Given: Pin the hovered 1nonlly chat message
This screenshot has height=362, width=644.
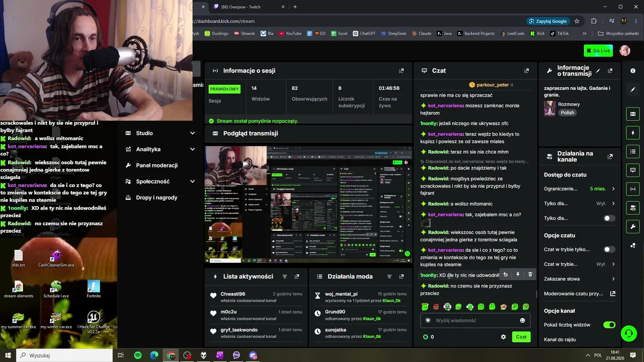Looking at the screenshot, I should [518, 275].
